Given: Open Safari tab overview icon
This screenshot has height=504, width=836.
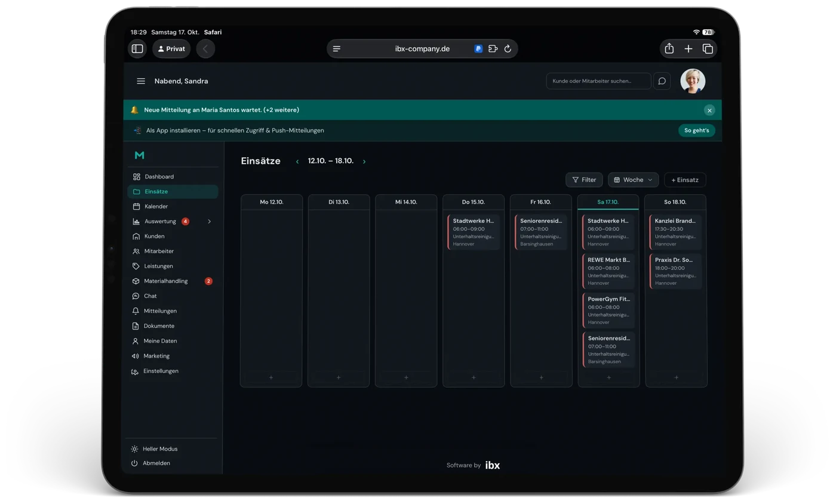Looking at the screenshot, I should tap(708, 49).
